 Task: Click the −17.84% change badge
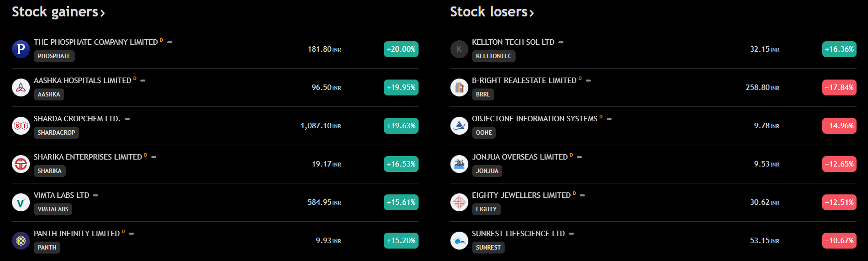[839, 87]
